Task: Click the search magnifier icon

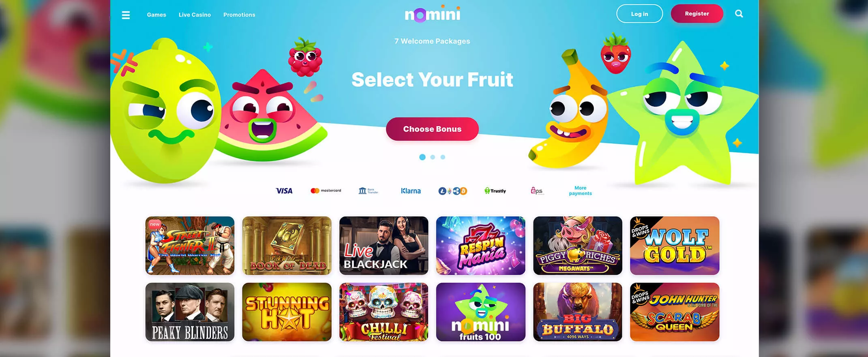Action: click(x=739, y=14)
